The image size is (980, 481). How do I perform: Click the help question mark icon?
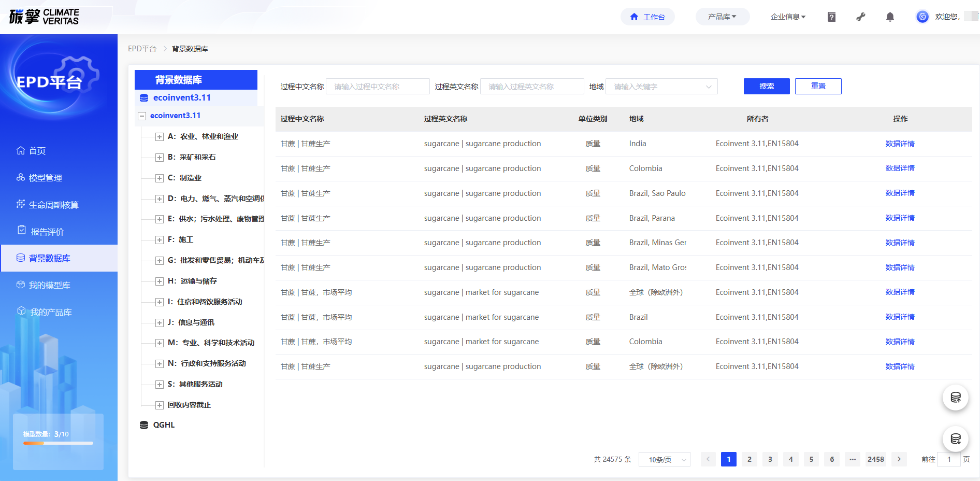pyautogui.click(x=831, y=17)
